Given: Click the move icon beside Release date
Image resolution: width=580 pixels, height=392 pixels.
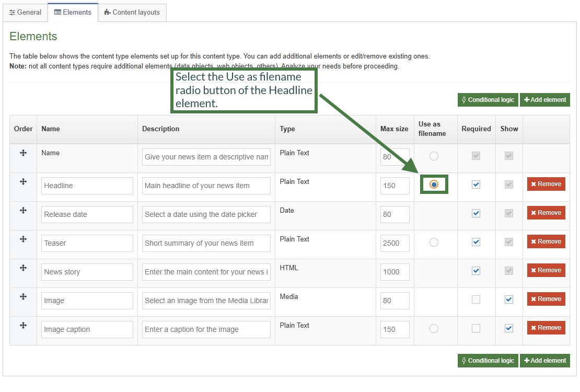Looking at the screenshot, I should point(22,210).
